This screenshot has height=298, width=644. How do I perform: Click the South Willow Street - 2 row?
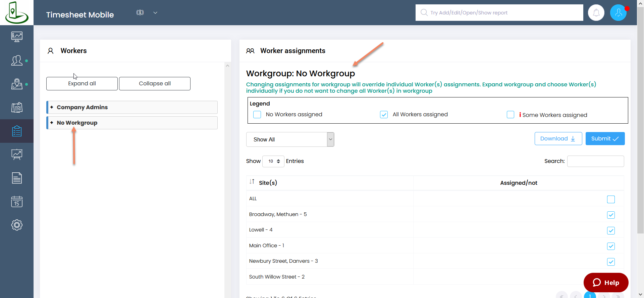[435, 277]
